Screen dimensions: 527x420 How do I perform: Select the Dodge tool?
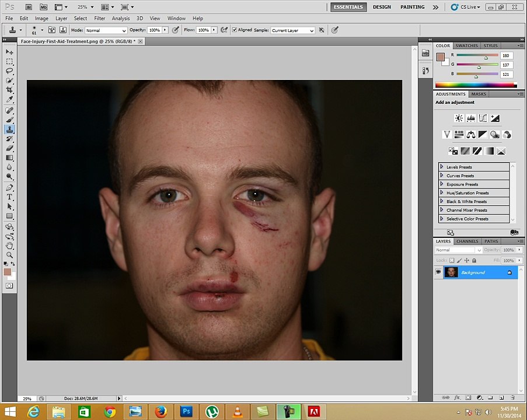pos(9,176)
